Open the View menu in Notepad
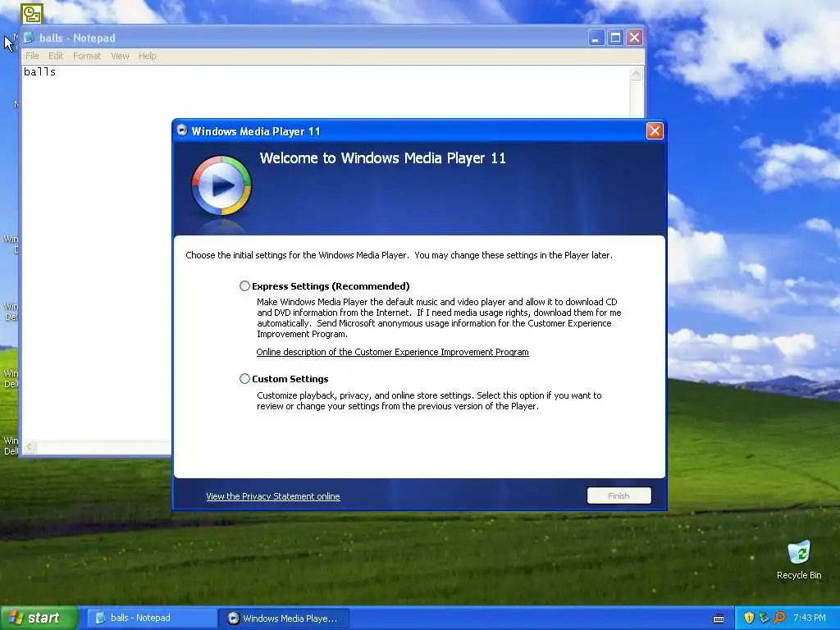The image size is (840, 630). (x=120, y=56)
